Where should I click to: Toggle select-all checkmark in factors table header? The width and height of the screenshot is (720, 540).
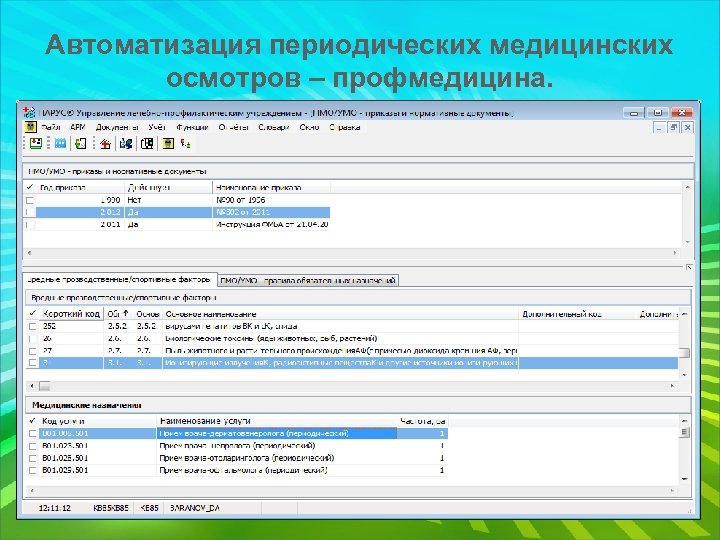(x=33, y=314)
